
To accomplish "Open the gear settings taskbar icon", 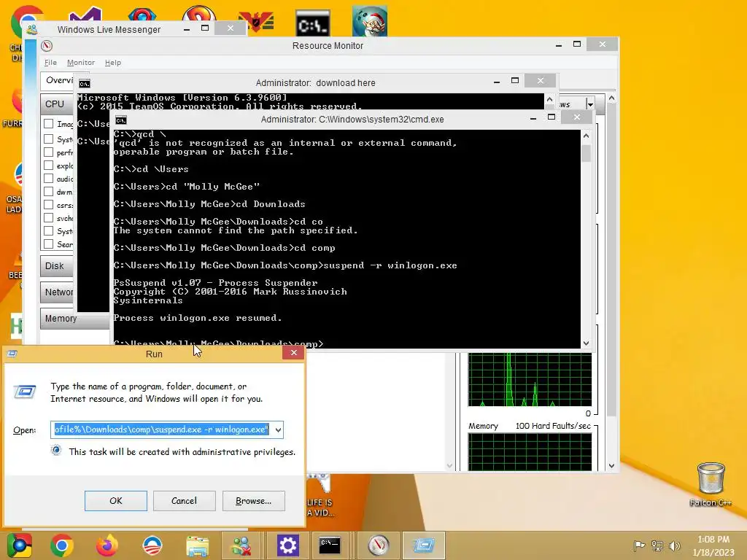I will click(287, 545).
